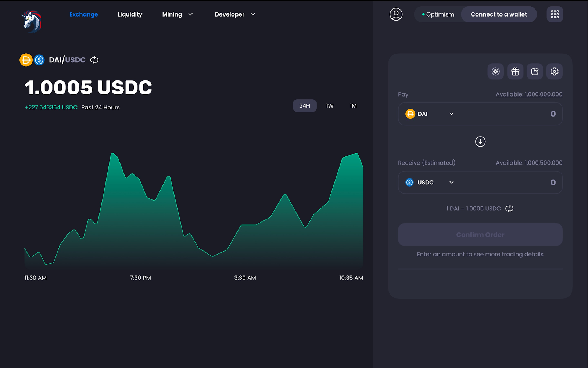
Task: Open the DAI token selector dropdown
Action: click(x=430, y=114)
